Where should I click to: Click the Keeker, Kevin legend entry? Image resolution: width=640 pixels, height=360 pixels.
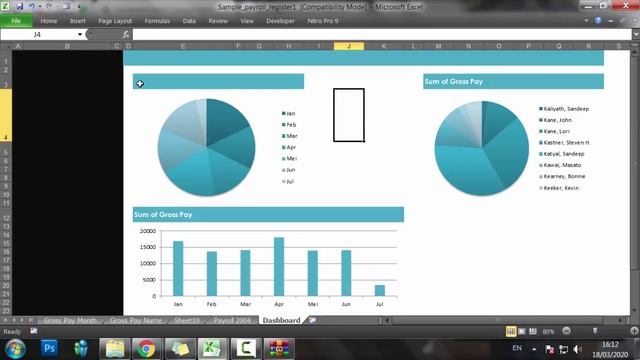559,188
